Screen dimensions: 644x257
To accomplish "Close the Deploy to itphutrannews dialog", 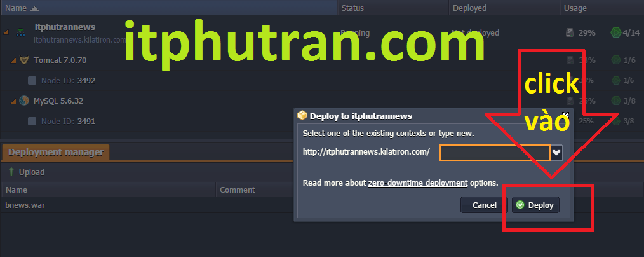I will click(565, 115).
